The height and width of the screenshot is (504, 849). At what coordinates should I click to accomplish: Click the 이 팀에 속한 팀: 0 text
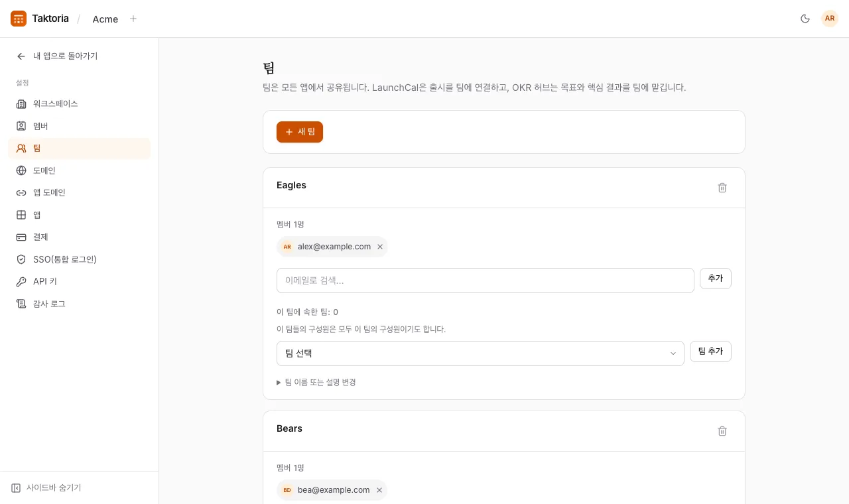(x=307, y=312)
